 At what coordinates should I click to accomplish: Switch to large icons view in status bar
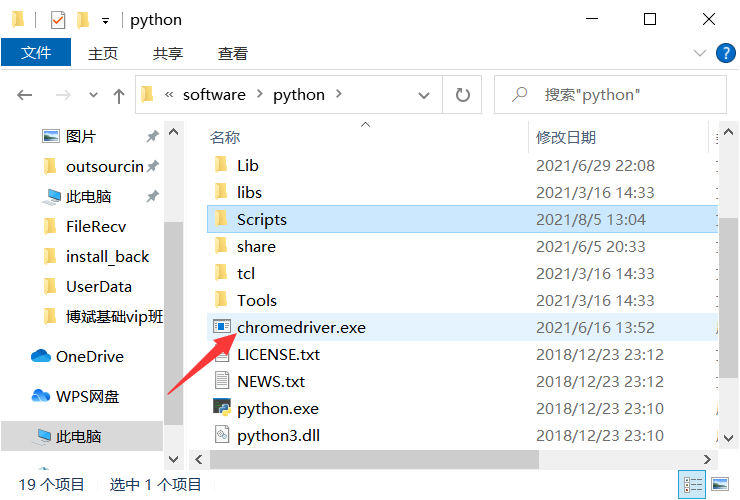tap(720, 484)
